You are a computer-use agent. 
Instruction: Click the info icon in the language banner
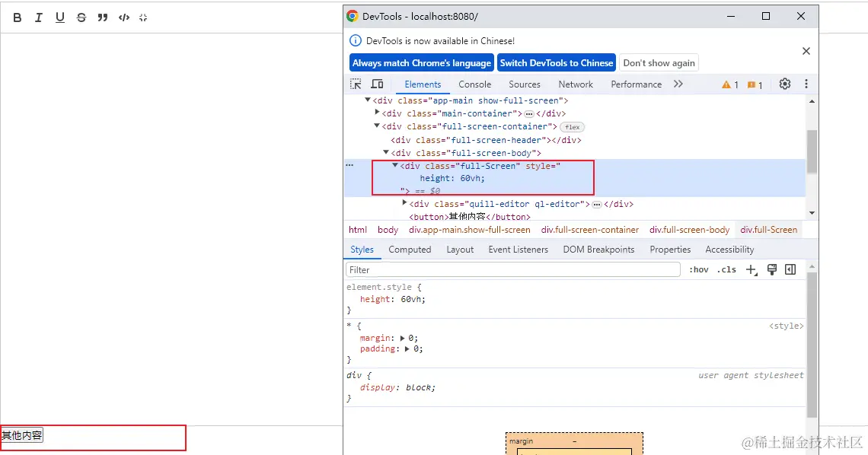pos(356,40)
